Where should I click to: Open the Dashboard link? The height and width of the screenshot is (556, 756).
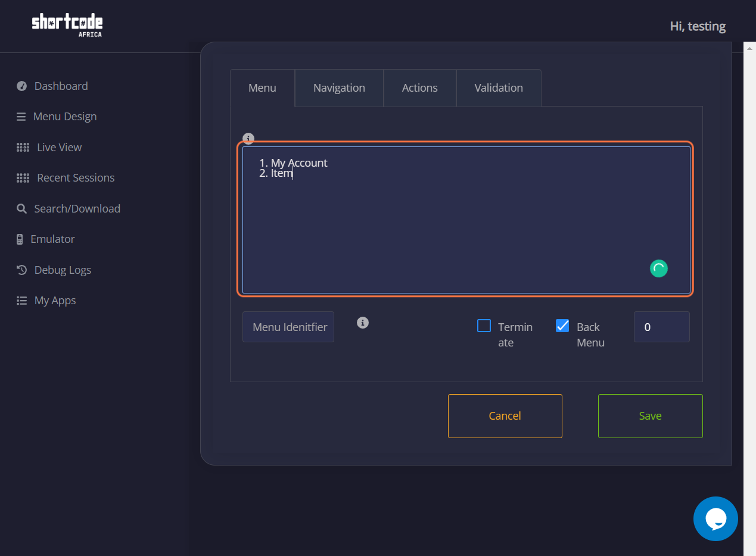(x=61, y=86)
